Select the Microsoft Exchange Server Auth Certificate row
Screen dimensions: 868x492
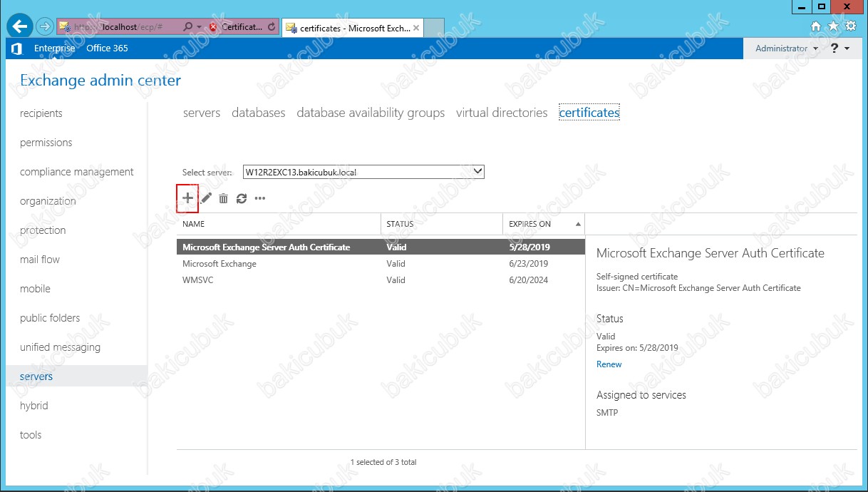coord(381,247)
